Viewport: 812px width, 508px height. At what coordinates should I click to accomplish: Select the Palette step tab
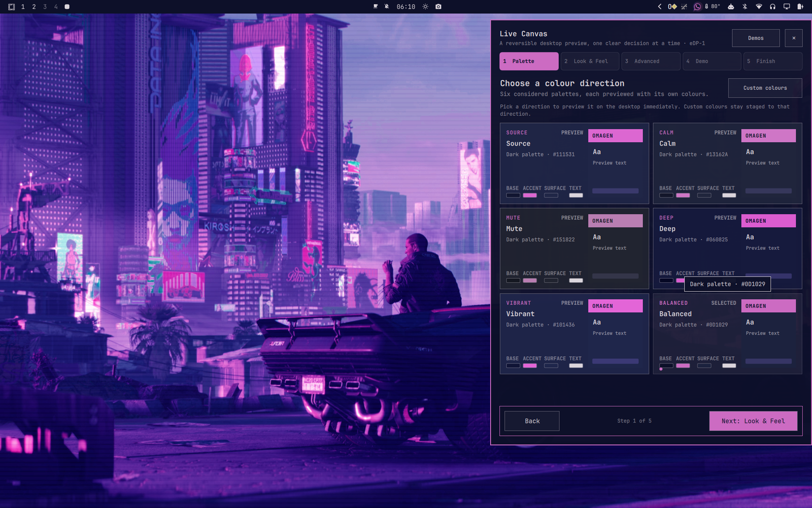(529, 61)
